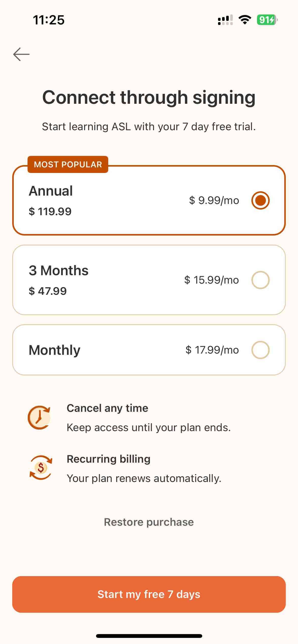Tap the home indicator bar
The image size is (298, 644).
[x=149, y=636]
